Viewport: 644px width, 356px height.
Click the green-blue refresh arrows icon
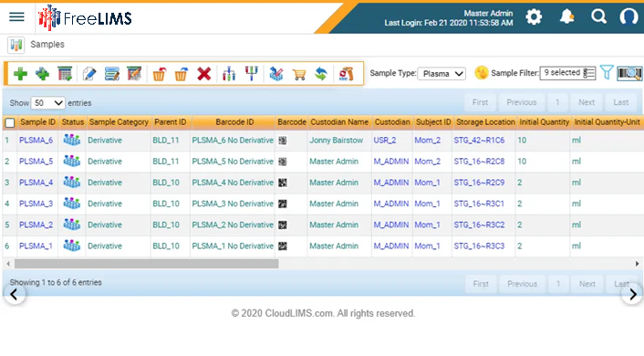(x=321, y=74)
